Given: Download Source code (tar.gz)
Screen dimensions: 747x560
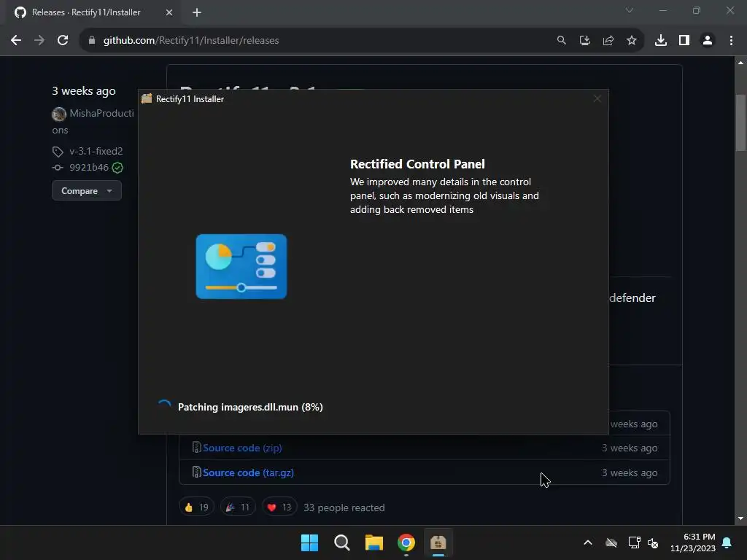Looking at the screenshot, I should point(248,472).
